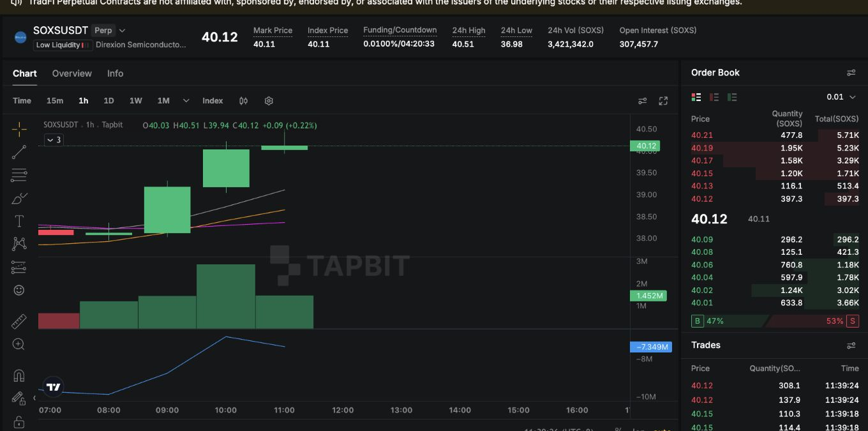Click the 40.12 current price axis label
Image resolution: width=868 pixels, height=431 pixels.
point(645,146)
